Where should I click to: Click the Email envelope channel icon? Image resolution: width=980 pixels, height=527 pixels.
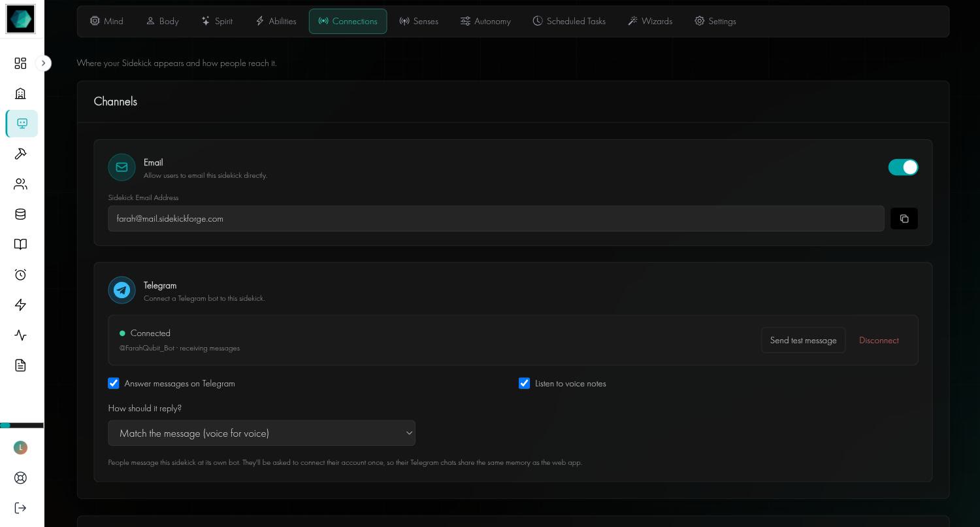coord(122,167)
